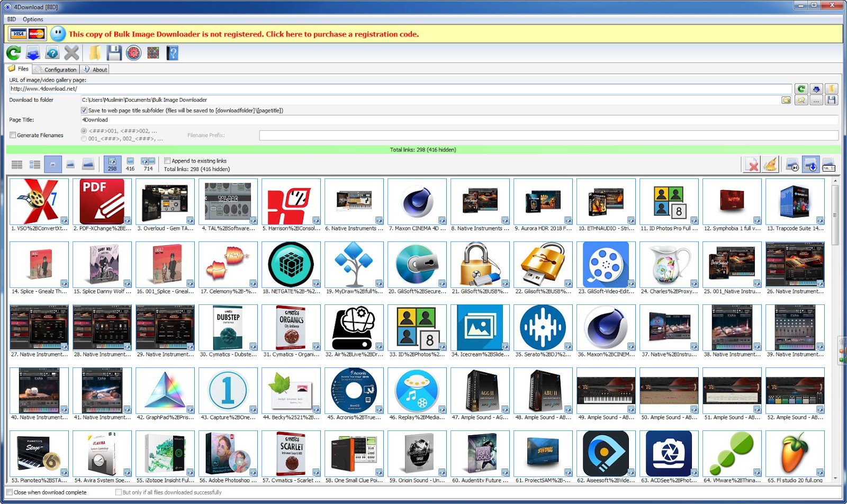Select the medium thumbnail size view
The height and width of the screenshot is (504, 847).
pos(70,165)
